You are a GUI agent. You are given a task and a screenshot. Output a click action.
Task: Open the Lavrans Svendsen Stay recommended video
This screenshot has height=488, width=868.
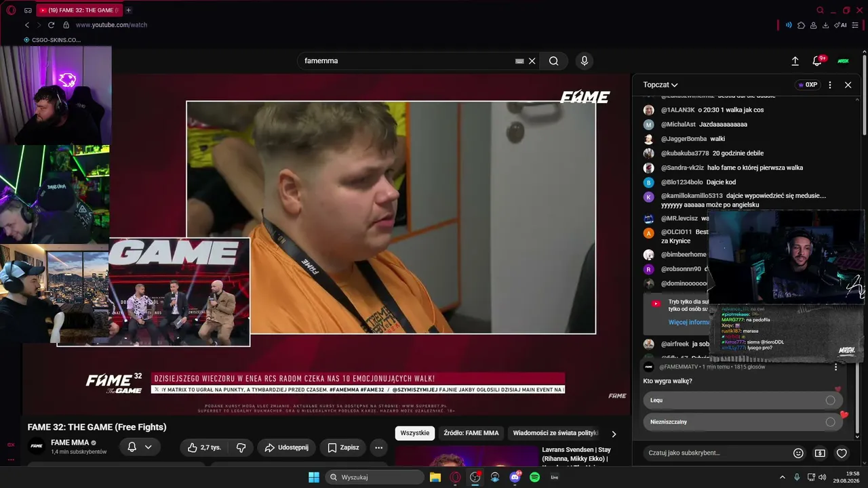point(576,454)
